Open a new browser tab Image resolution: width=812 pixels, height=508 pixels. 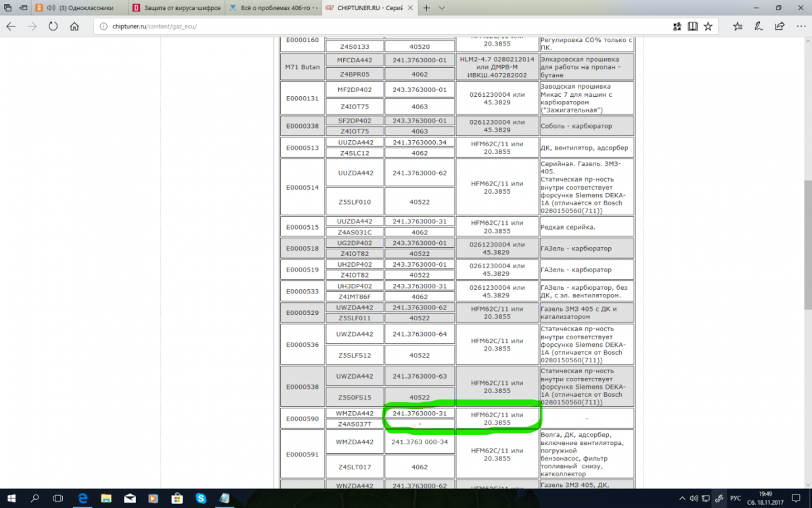click(x=426, y=8)
